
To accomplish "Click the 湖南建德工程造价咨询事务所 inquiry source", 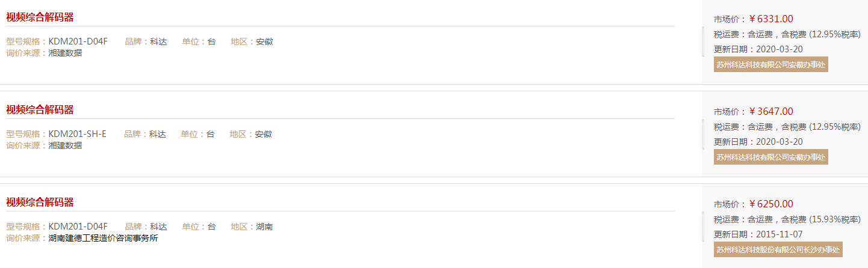I will coord(103,238).
